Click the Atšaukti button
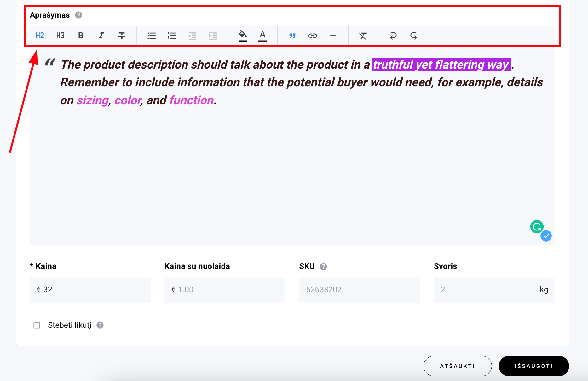This screenshot has height=381, width=588. (x=457, y=366)
